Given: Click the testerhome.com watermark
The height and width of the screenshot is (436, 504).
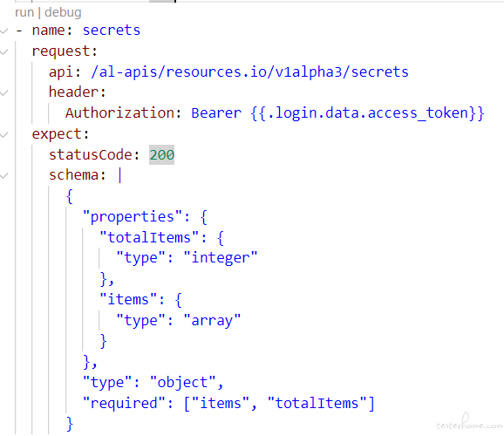Looking at the screenshot, I should point(470,422).
